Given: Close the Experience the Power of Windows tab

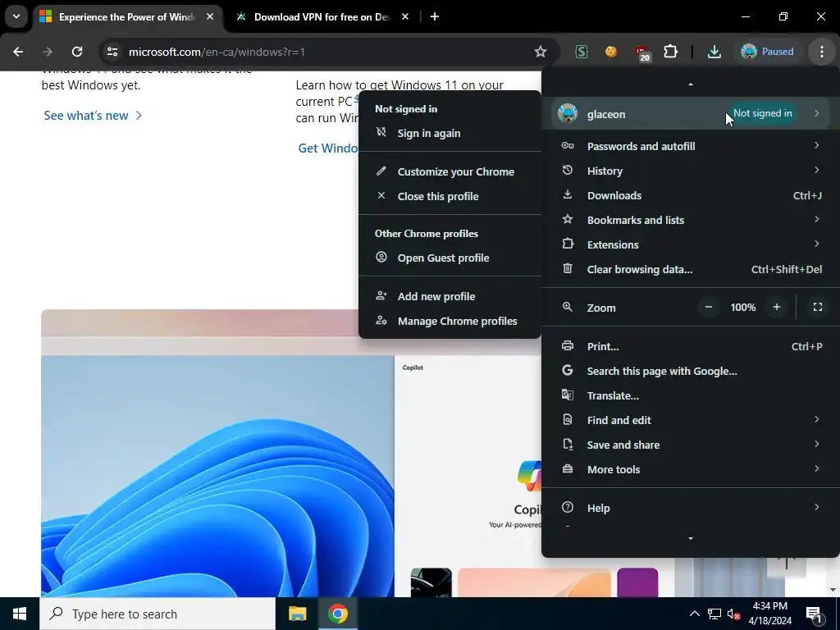Looking at the screenshot, I should (x=210, y=16).
